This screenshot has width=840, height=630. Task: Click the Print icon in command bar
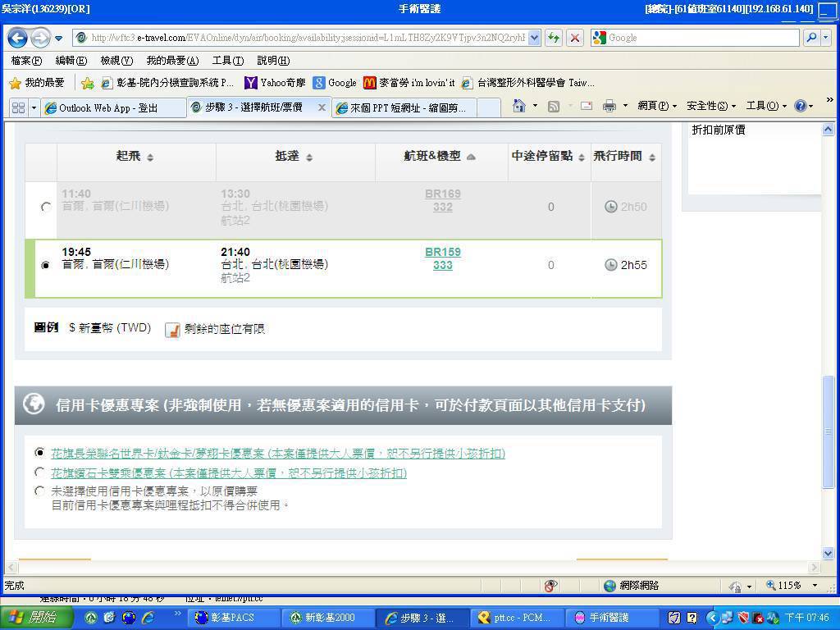tap(609, 106)
